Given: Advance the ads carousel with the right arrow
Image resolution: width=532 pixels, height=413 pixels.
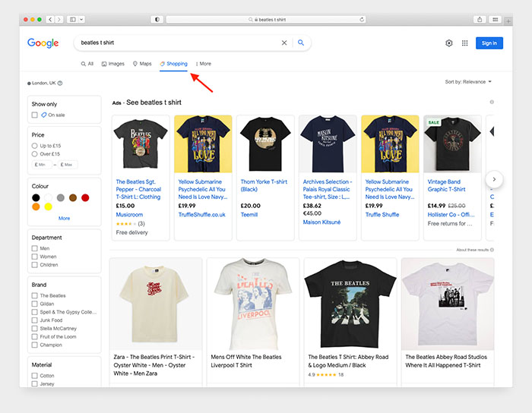Looking at the screenshot, I should 494,179.
